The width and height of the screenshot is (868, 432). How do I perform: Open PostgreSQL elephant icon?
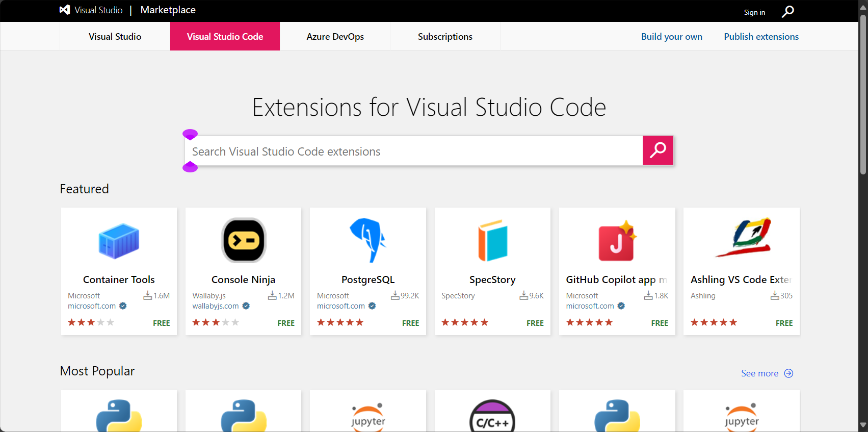pos(368,240)
